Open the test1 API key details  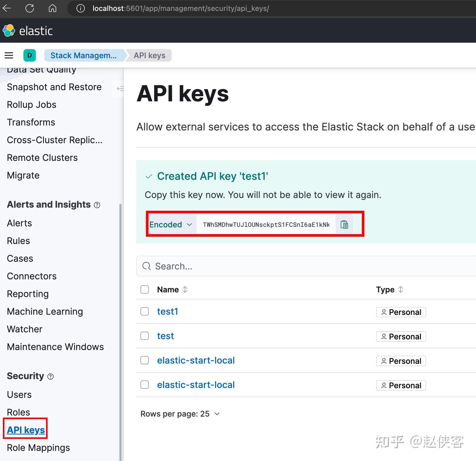(x=168, y=311)
